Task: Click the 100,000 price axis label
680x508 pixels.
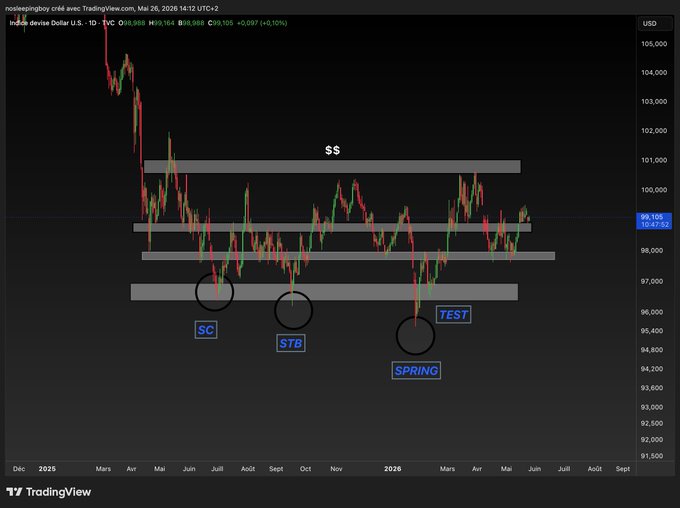Action: 654,190
